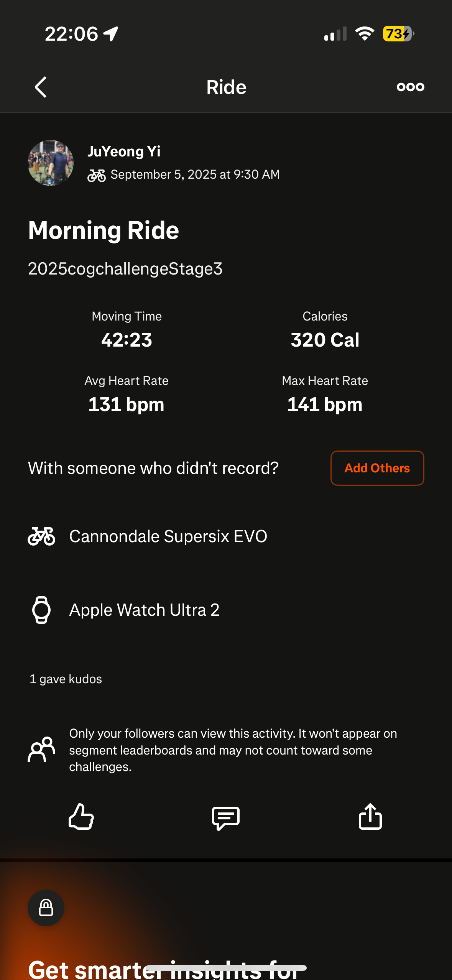
Task: Tap the watch device icon
Action: pyautogui.click(x=41, y=610)
